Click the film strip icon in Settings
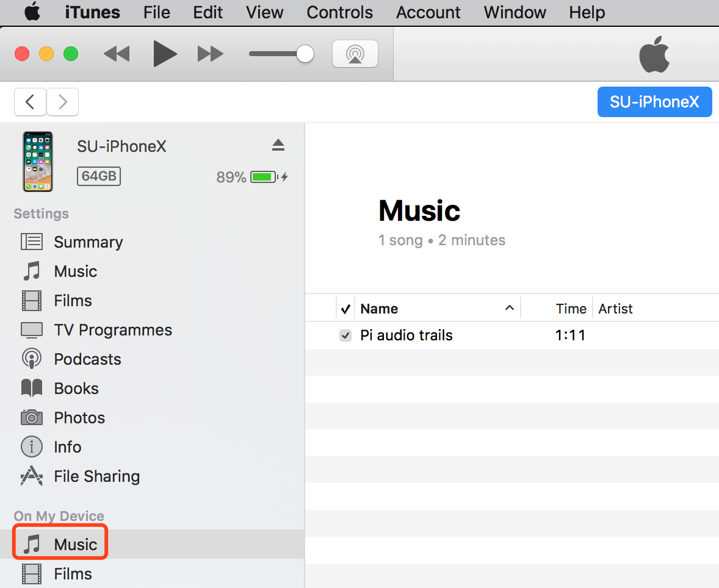The width and height of the screenshot is (719, 588). point(32,301)
